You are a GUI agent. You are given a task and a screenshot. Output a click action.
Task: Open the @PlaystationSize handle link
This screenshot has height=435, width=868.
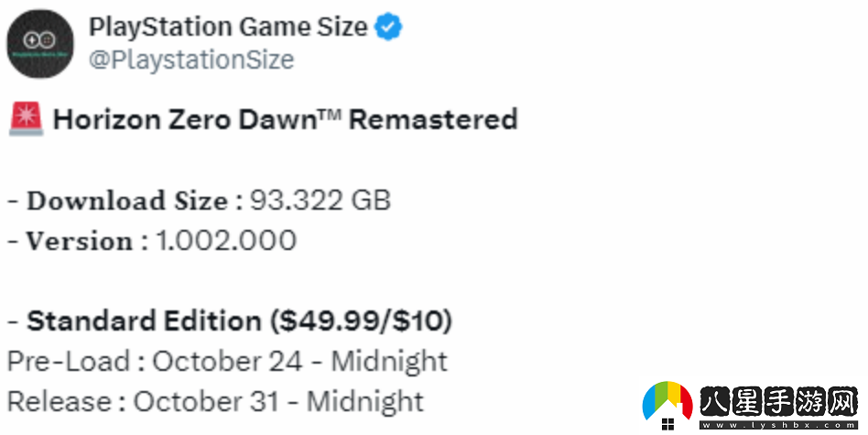pos(191,60)
